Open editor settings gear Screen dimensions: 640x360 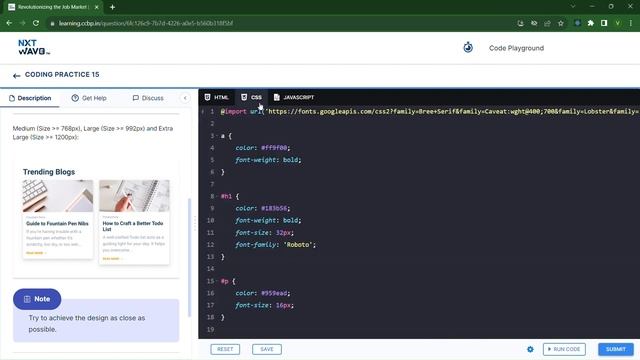pos(530,349)
